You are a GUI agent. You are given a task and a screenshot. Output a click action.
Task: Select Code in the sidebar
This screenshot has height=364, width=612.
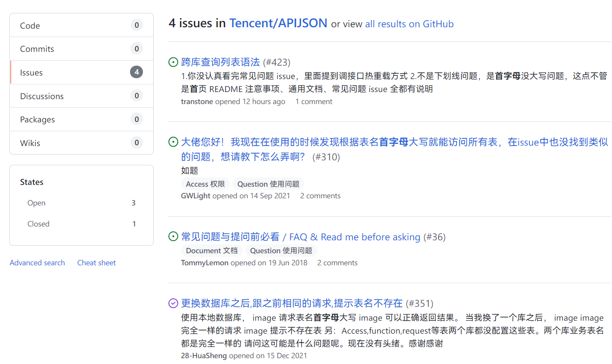[29, 25]
